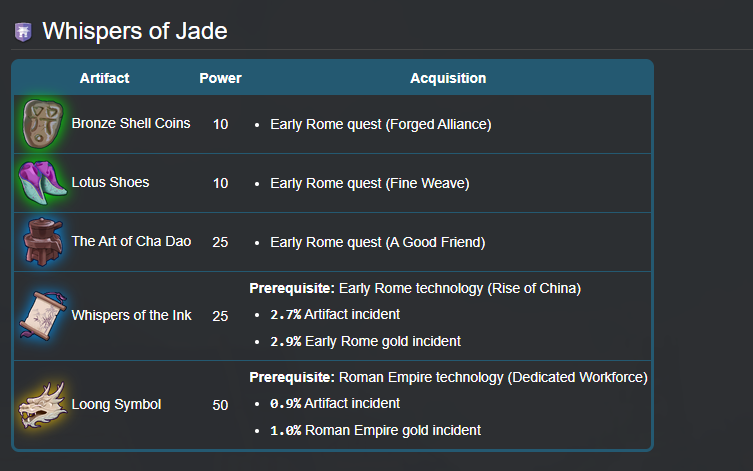
Task: Click the Forged Alliance quest entry
Action: pos(380,125)
